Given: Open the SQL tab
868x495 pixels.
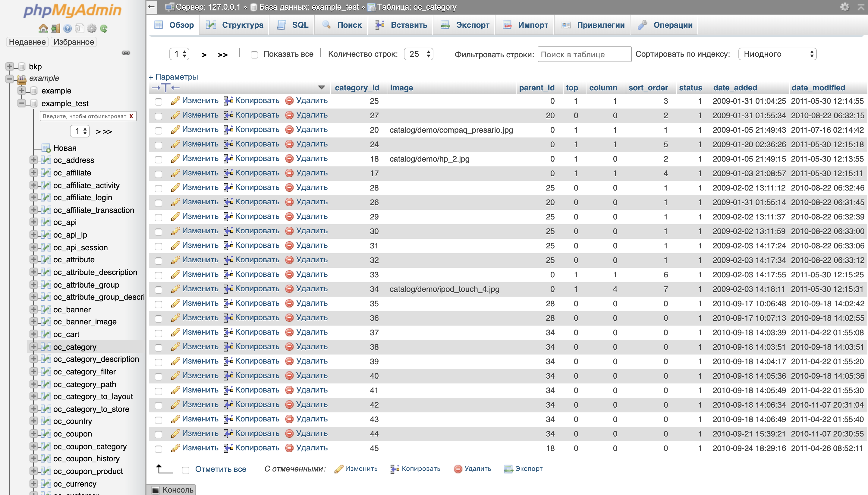Looking at the screenshot, I should coord(292,25).
